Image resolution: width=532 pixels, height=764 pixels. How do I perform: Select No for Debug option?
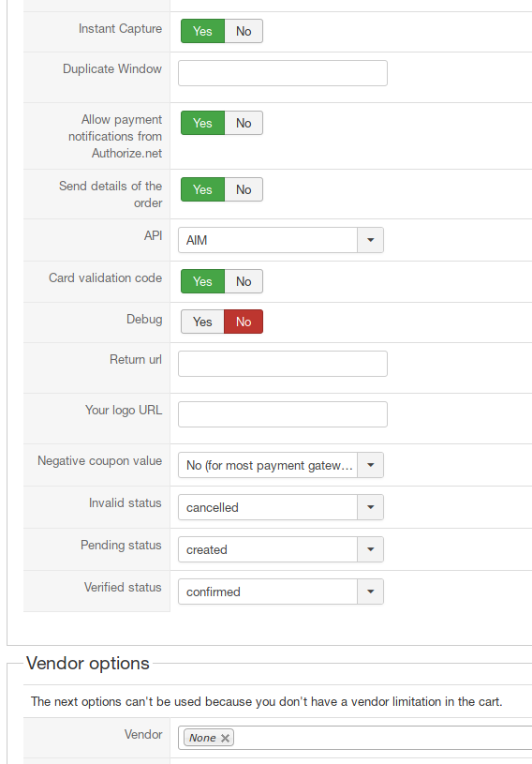244,322
